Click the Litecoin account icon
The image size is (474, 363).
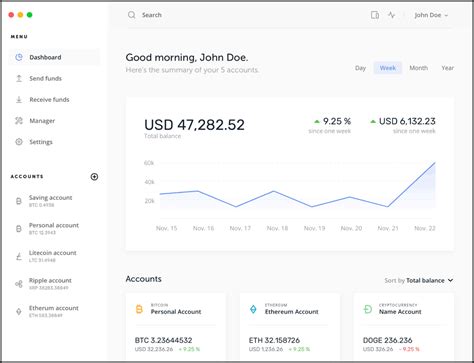tap(19, 256)
